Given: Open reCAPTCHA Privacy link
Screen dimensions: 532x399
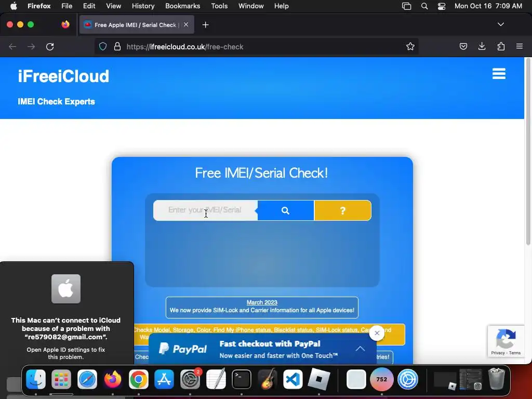Looking at the screenshot, I should (x=498, y=353).
